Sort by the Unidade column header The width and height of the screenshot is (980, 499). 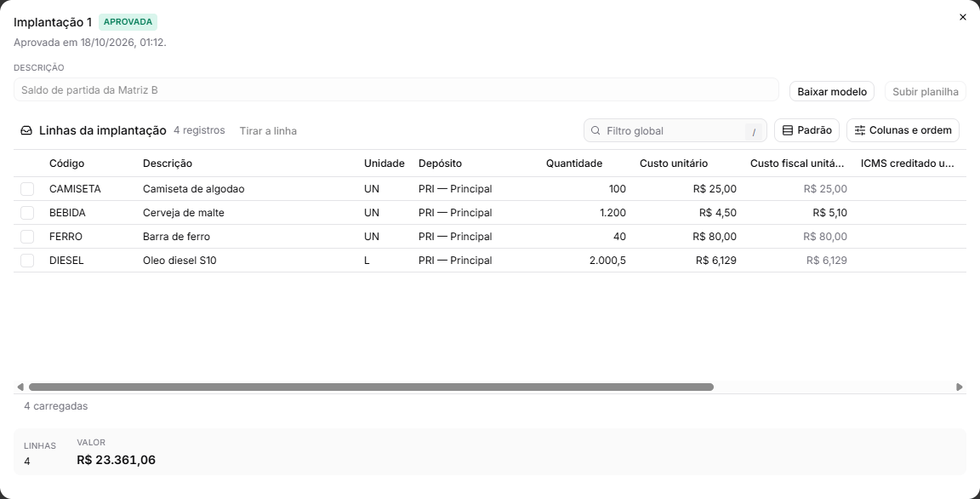point(385,163)
